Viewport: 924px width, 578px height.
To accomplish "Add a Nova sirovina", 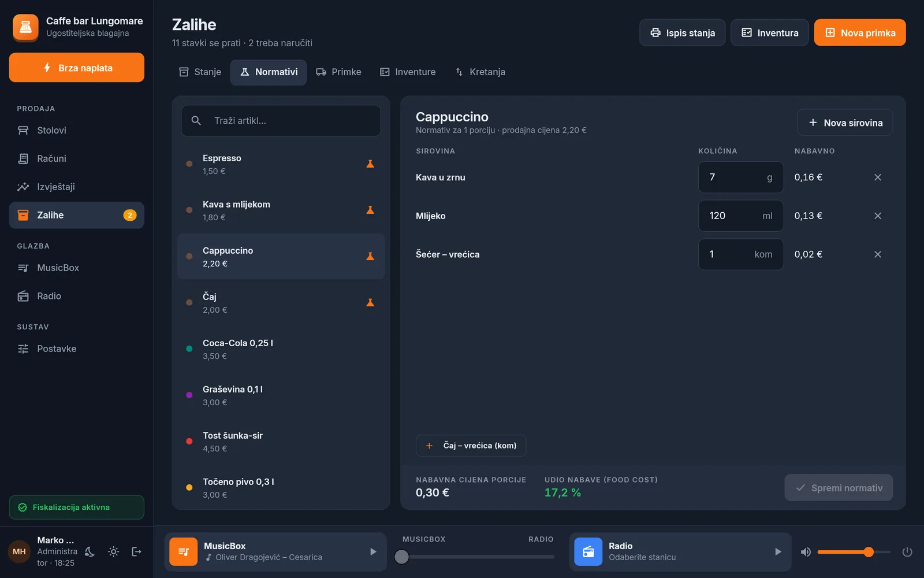I will coord(845,123).
